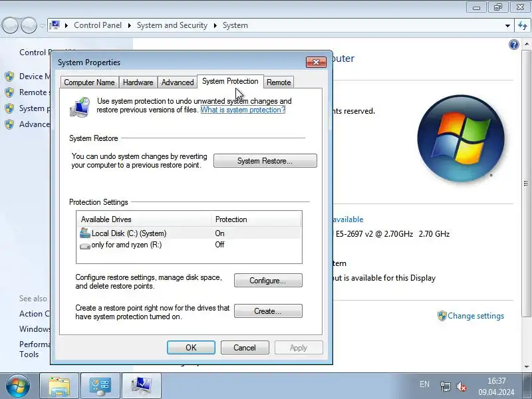Click the System breadcrumb in address bar
The height and width of the screenshot is (399, 532).
235,25
